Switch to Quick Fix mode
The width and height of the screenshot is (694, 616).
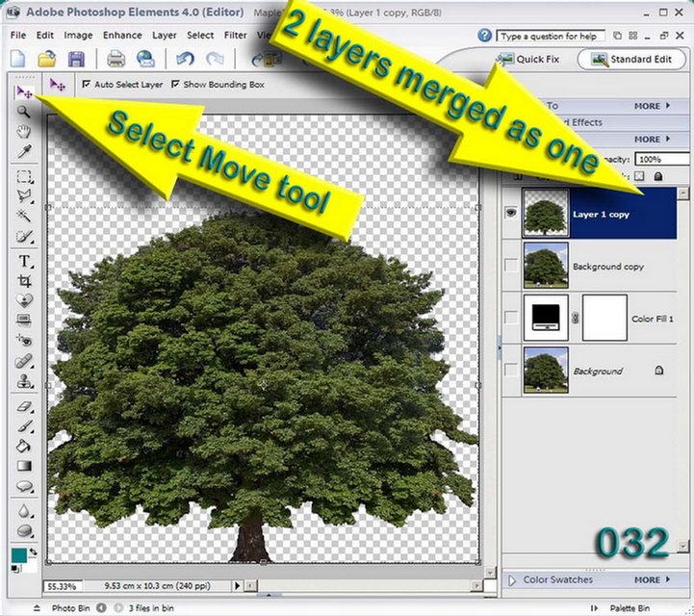[x=527, y=59]
